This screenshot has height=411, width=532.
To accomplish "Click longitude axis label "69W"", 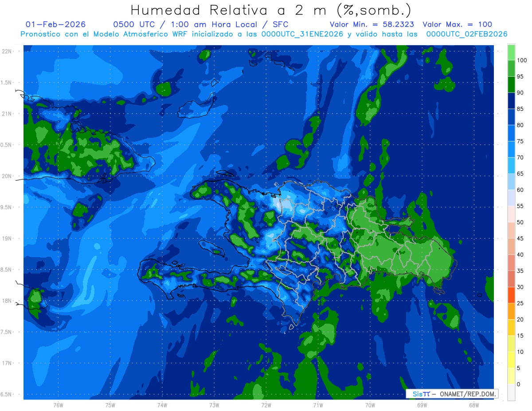I will (422, 405).
